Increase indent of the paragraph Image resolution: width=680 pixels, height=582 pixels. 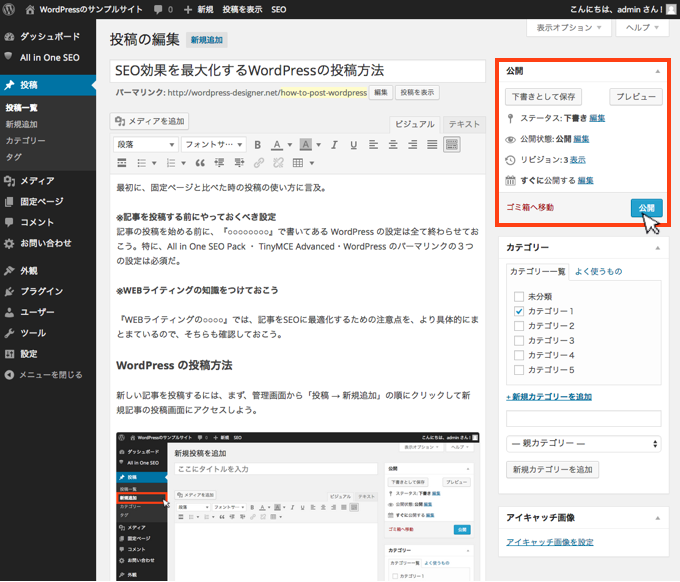pos(239,163)
